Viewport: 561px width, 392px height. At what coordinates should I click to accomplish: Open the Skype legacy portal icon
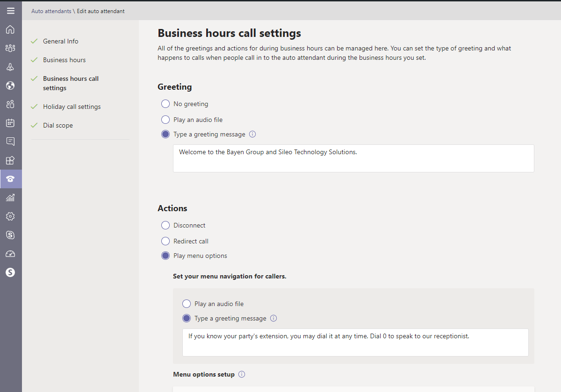tap(10, 235)
